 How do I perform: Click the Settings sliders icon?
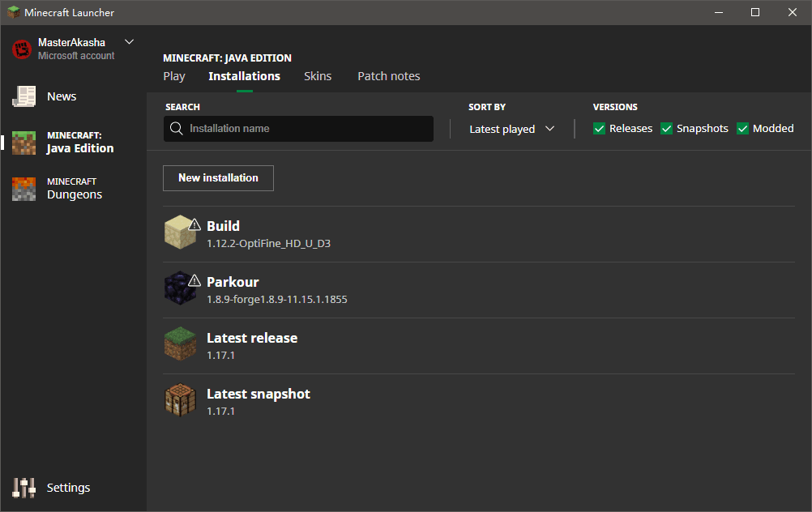tap(24, 488)
